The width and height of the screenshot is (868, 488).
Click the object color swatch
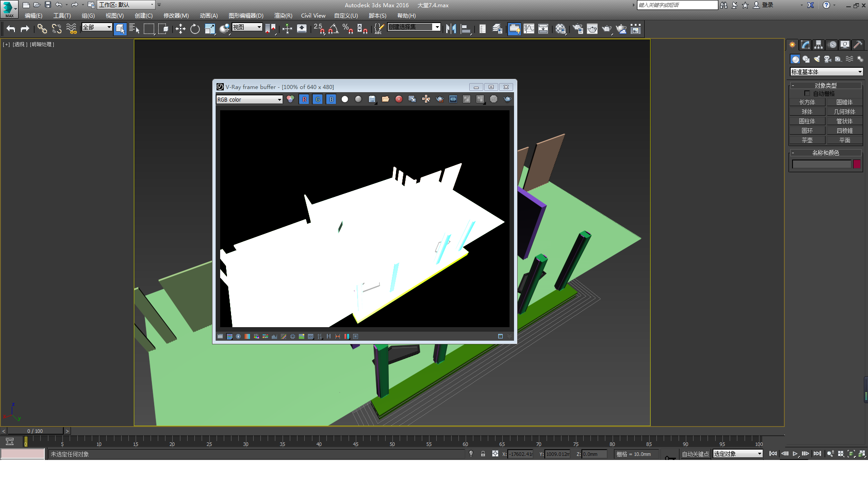pyautogui.click(x=857, y=164)
